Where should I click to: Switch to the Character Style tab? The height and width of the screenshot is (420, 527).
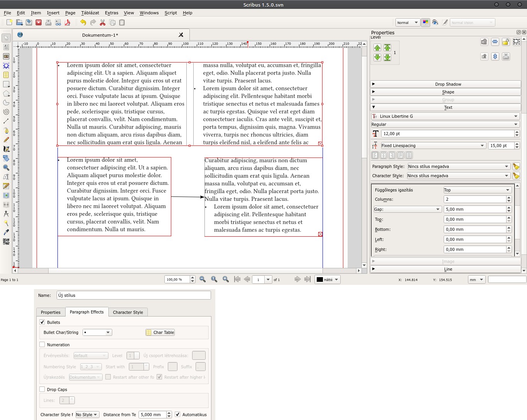pyautogui.click(x=128, y=312)
